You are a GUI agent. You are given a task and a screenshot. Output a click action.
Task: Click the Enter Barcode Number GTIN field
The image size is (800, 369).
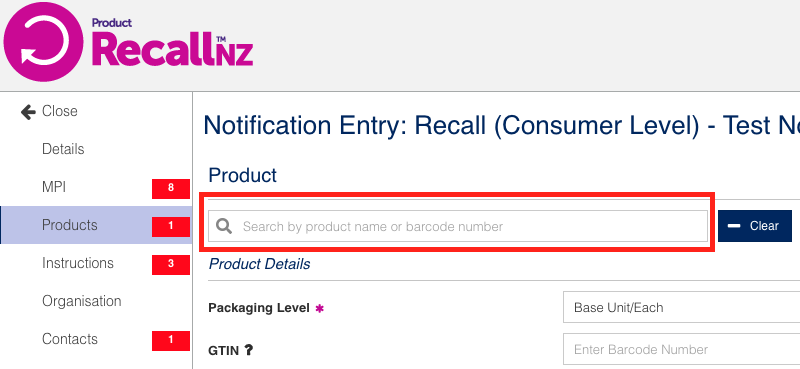[681, 350]
